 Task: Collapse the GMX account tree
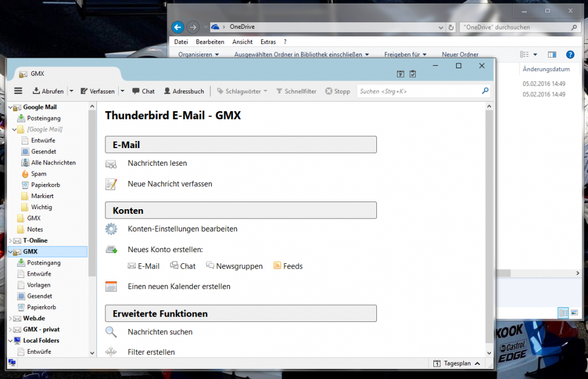point(11,252)
